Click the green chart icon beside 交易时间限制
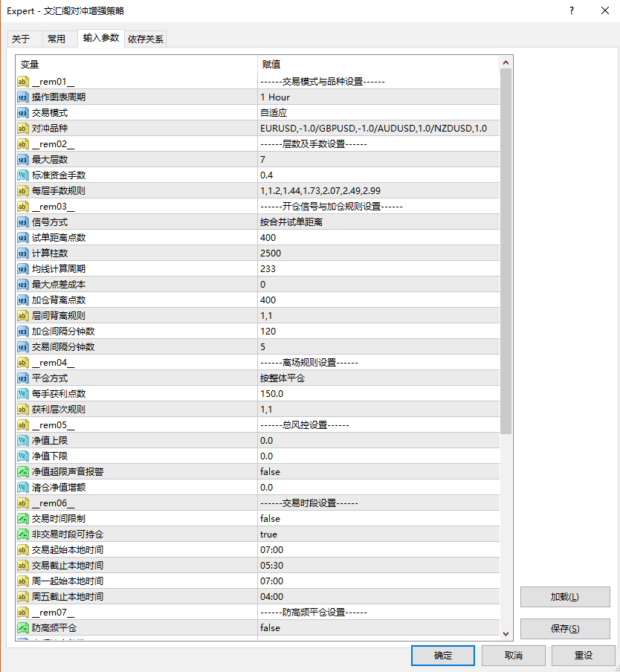The image size is (620, 672). click(23, 518)
